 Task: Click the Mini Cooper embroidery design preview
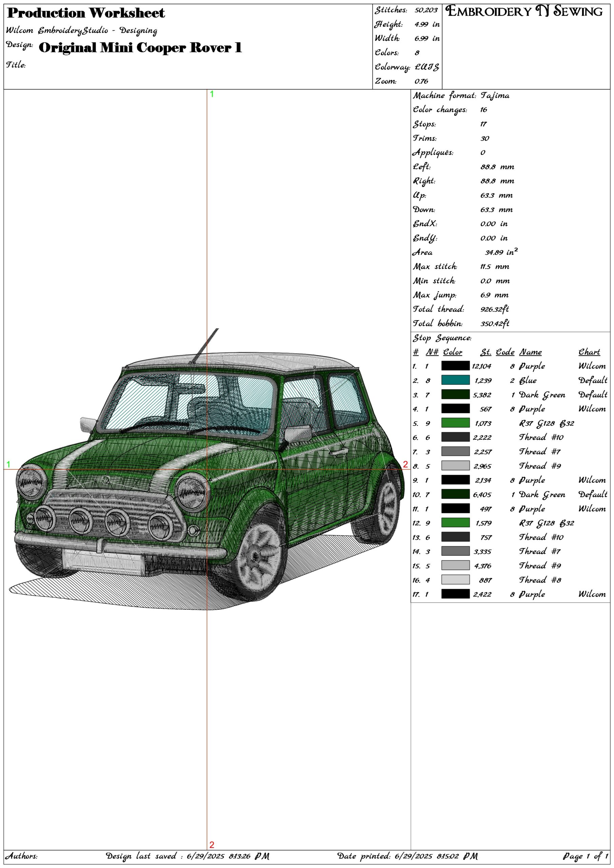(x=207, y=470)
